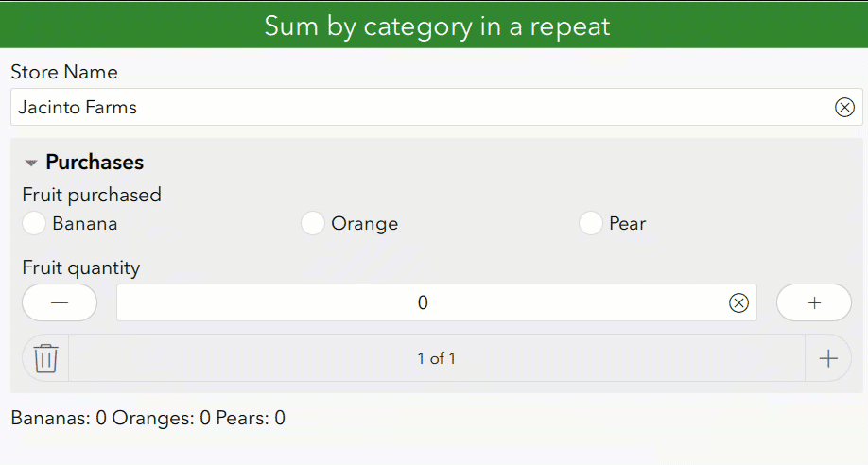Image resolution: width=868 pixels, height=465 pixels.
Task: Collapse the Purchases group triangle
Action: (31, 164)
